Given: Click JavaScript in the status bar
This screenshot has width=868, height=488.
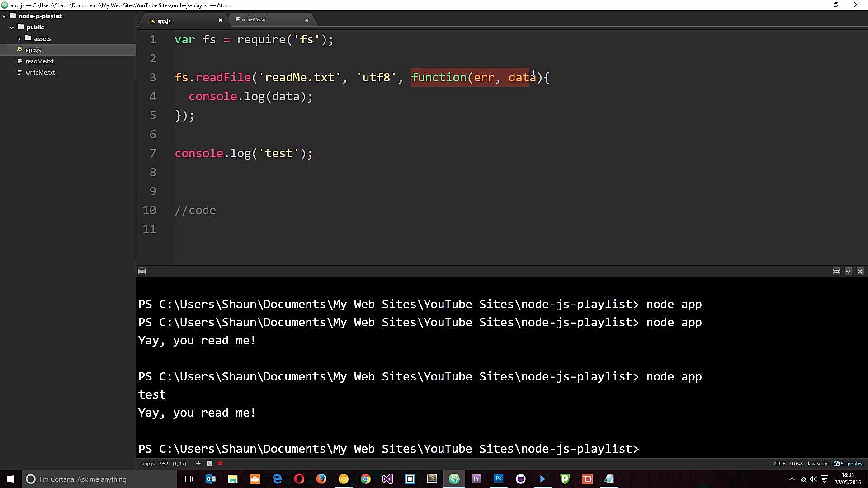Looking at the screenshot, I should 818,463.
